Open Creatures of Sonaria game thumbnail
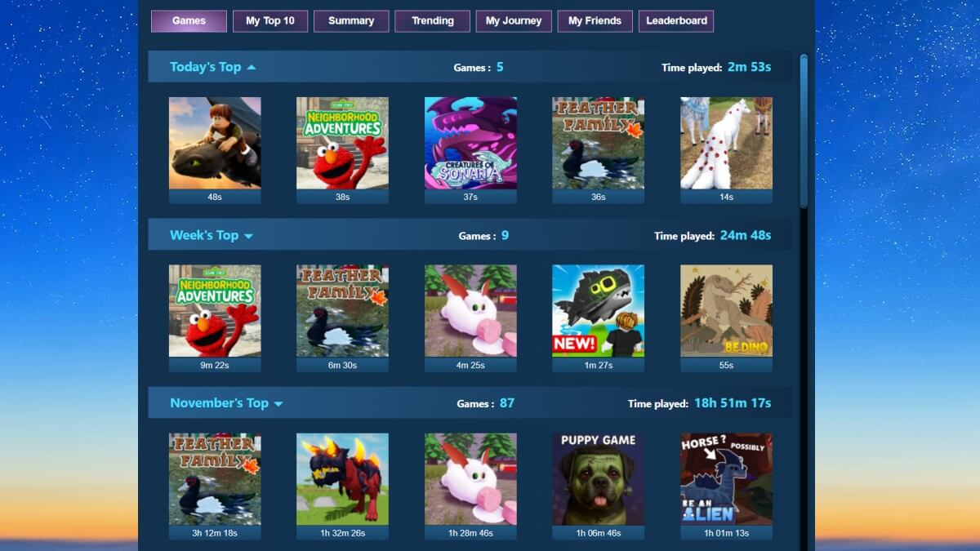This screenshot has height=551, width=980. tap(470, 144)
